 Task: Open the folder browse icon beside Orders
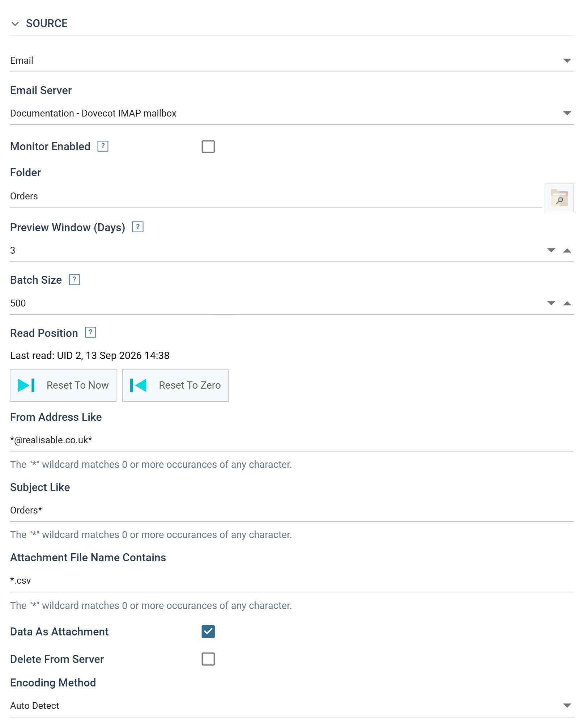pyautogui.click(x=559, y=197)
